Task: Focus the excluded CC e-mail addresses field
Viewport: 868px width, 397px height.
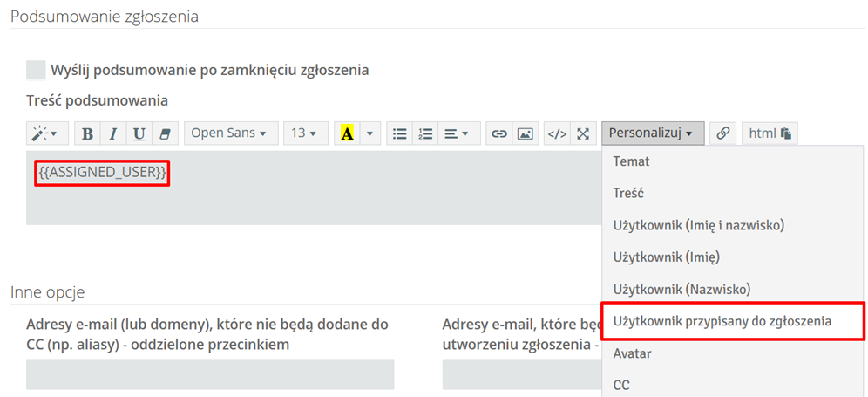Action: [x=210, y=374]
